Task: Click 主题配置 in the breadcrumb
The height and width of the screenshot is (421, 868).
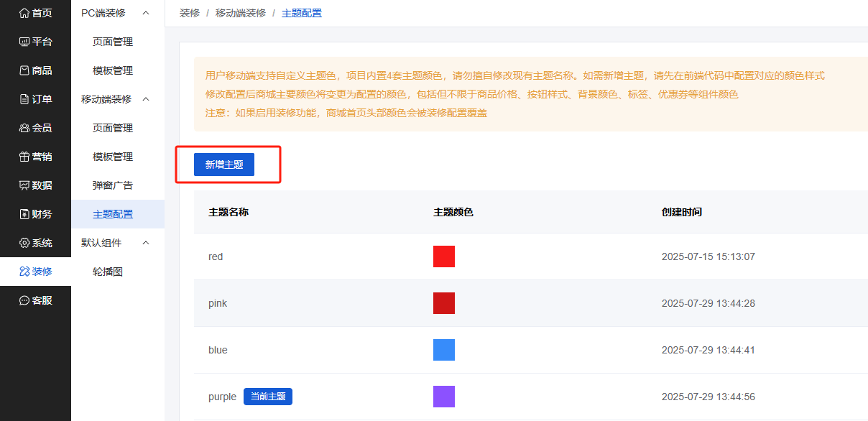Action: 302,13
